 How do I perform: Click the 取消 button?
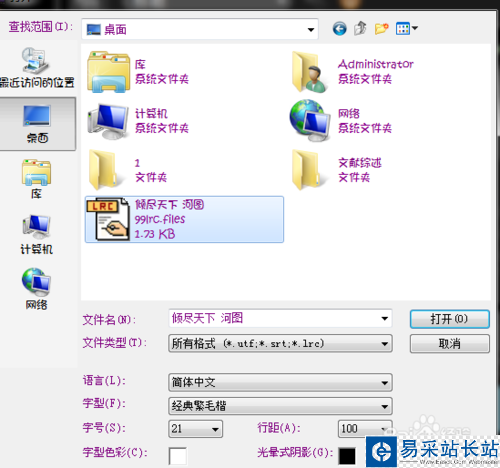click(450, 344)
